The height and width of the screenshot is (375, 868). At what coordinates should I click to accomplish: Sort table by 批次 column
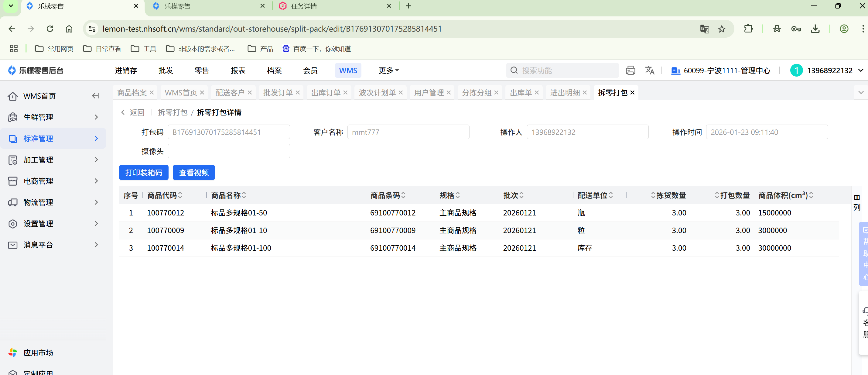pyautogui.click(x=521, y=195)
